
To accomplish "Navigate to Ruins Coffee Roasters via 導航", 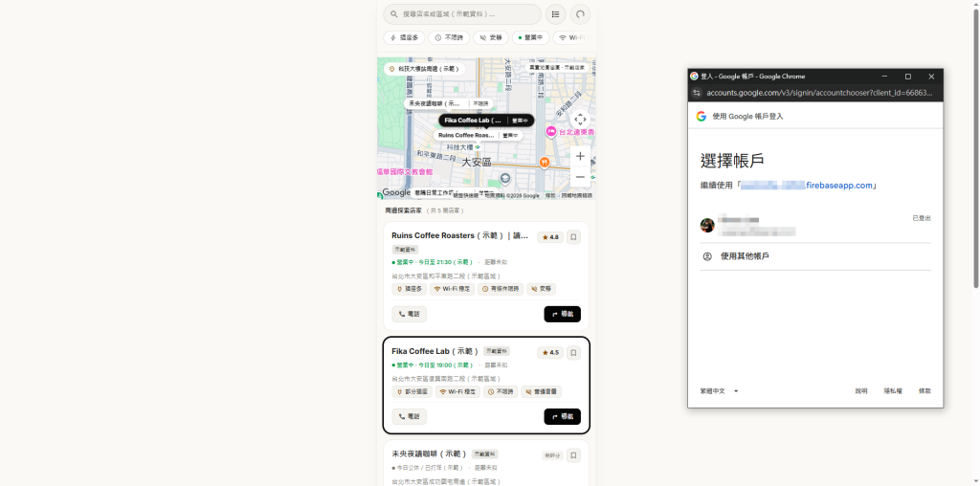I will point(563,314).
